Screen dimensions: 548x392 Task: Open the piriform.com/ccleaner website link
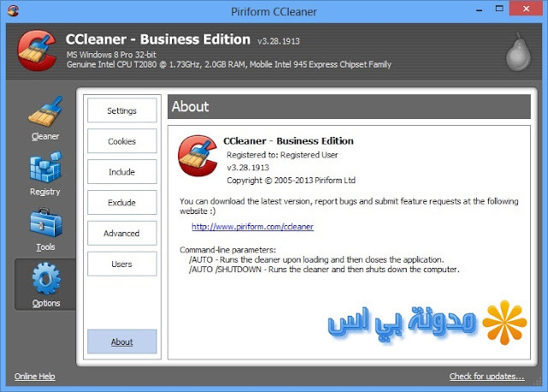pos(253,227)
